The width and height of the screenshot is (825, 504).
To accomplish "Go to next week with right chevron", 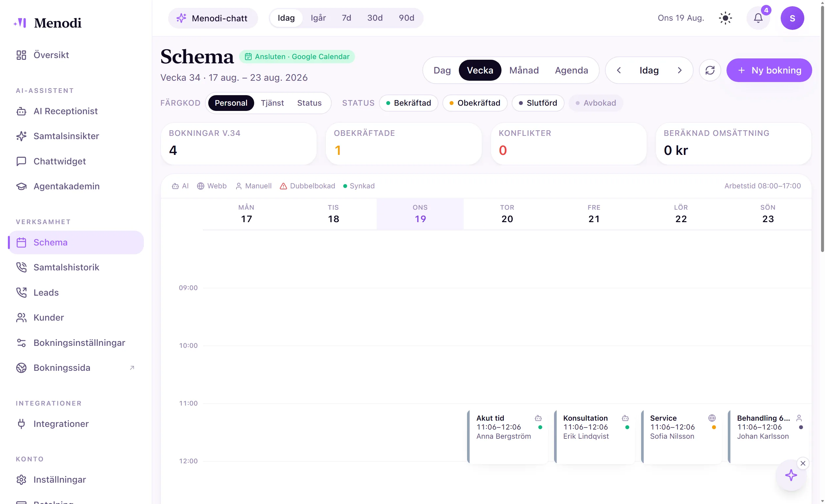I will tap(680, 70).
